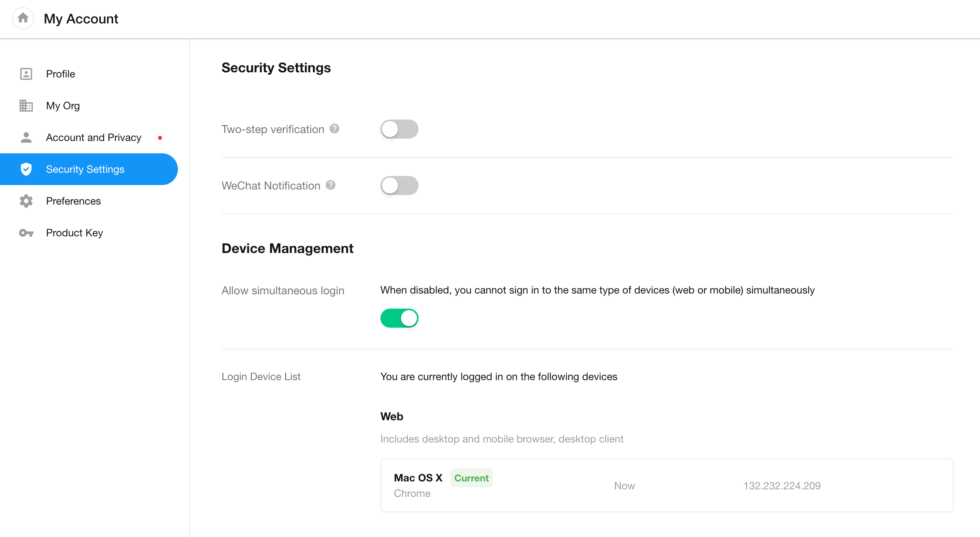Click the Current badge on Mac OS X
Screen dimensions: 980x537
tap(471, 478)
